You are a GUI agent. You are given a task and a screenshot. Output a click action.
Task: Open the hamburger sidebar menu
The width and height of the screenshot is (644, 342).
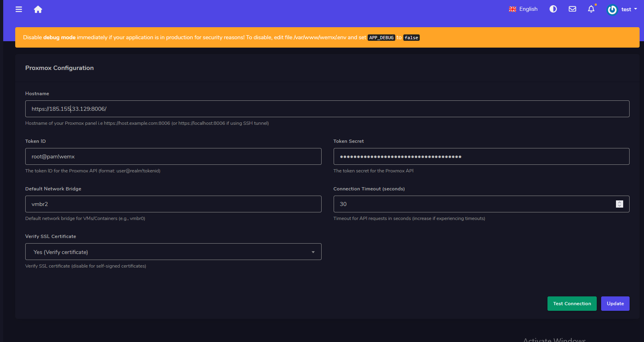pos(19,9)
